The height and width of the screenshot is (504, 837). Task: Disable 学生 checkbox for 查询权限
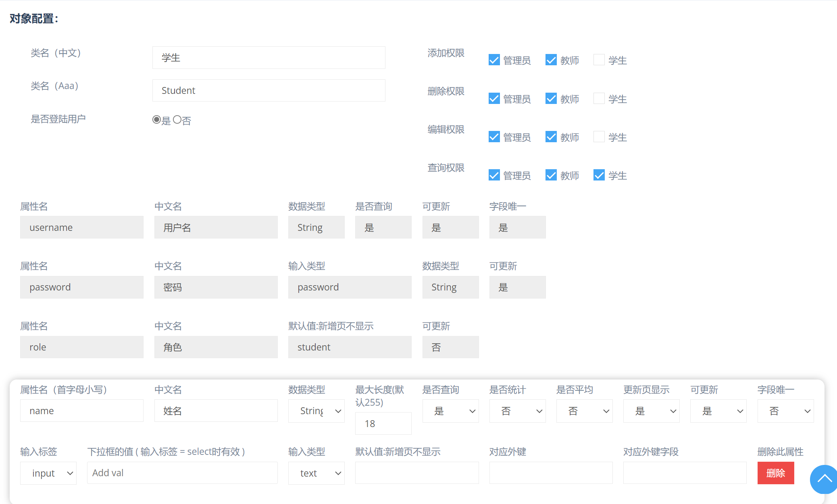[599, 175]
